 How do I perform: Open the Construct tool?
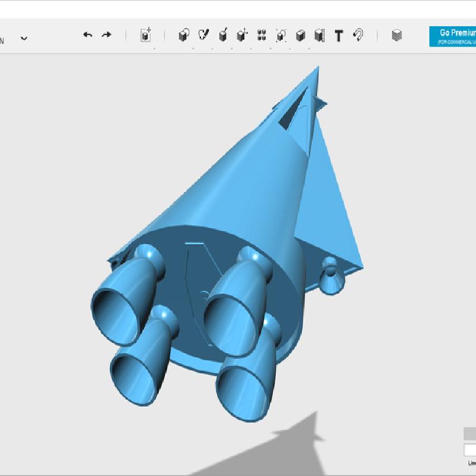coord(223,36)
